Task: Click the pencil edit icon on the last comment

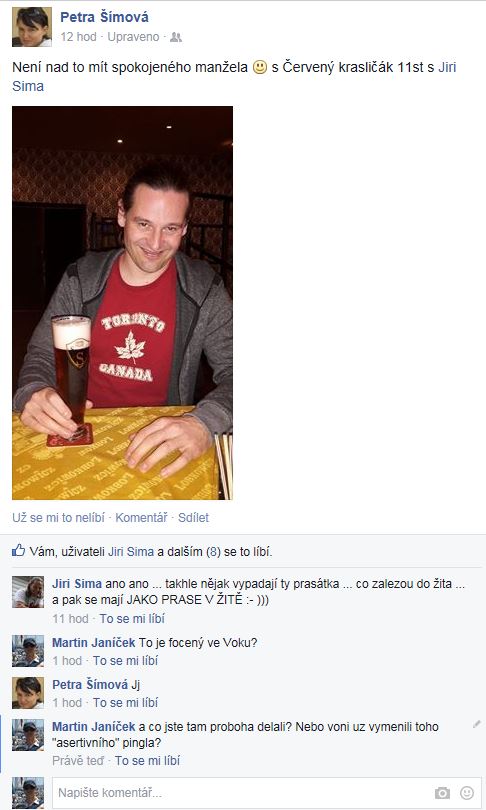Action: 477,724
